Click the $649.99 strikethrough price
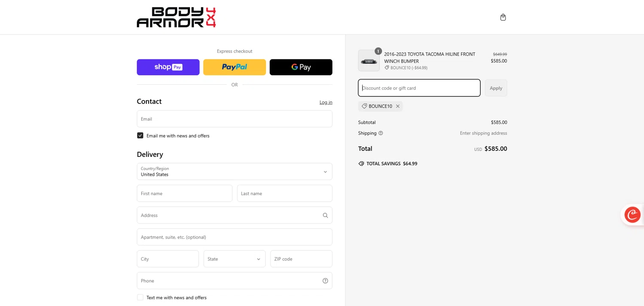Image resolution: width=644 pixels, height=306 pixels. [x=500, y=54]
